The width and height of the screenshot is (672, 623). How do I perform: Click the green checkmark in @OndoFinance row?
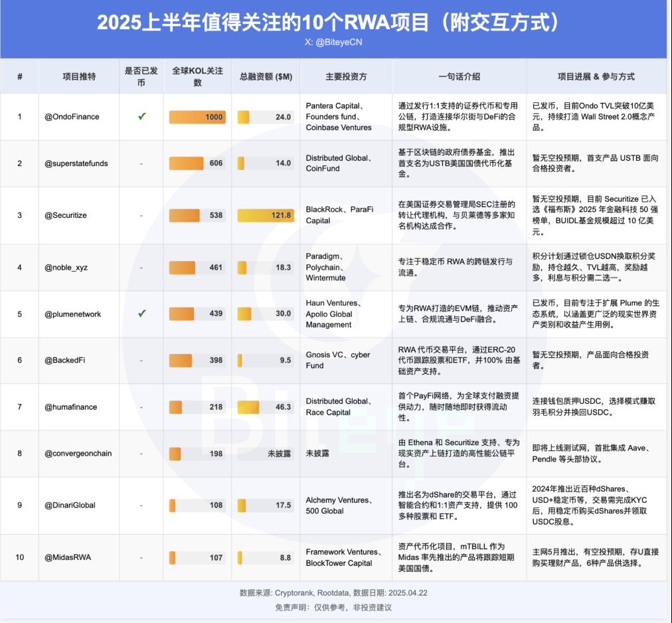(142, 116)
